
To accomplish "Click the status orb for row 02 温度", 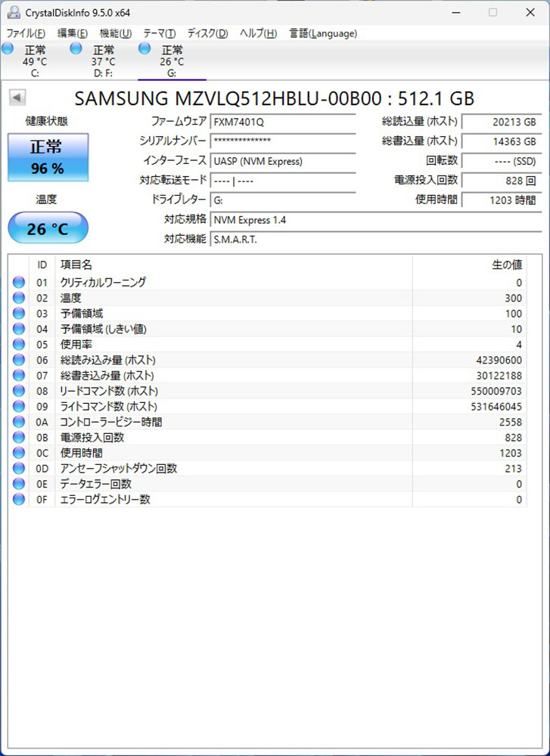I will [x=19, y=298].
